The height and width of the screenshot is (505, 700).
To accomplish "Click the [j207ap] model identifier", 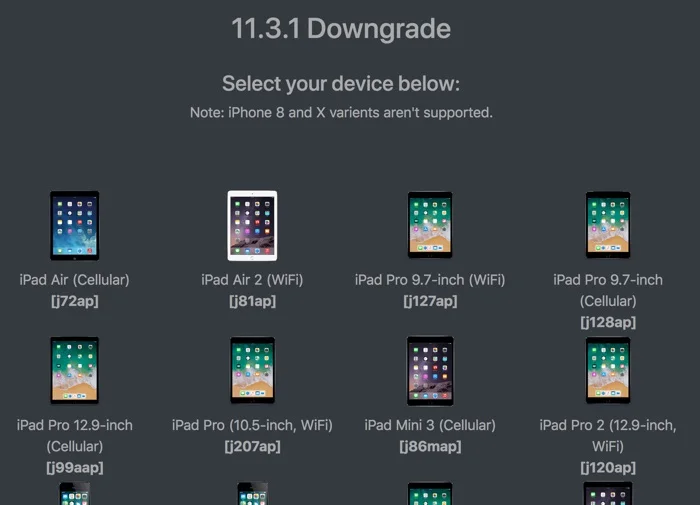I will (x=252, y=446).
